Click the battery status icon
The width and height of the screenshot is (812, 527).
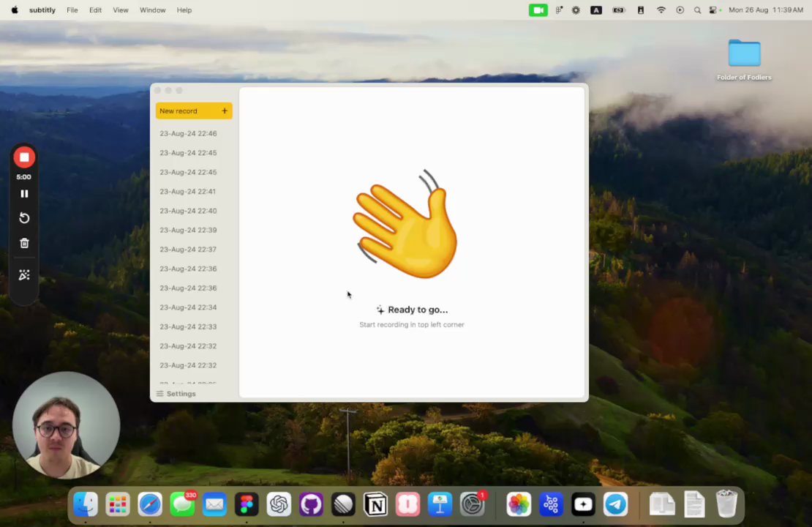[619, 10]
